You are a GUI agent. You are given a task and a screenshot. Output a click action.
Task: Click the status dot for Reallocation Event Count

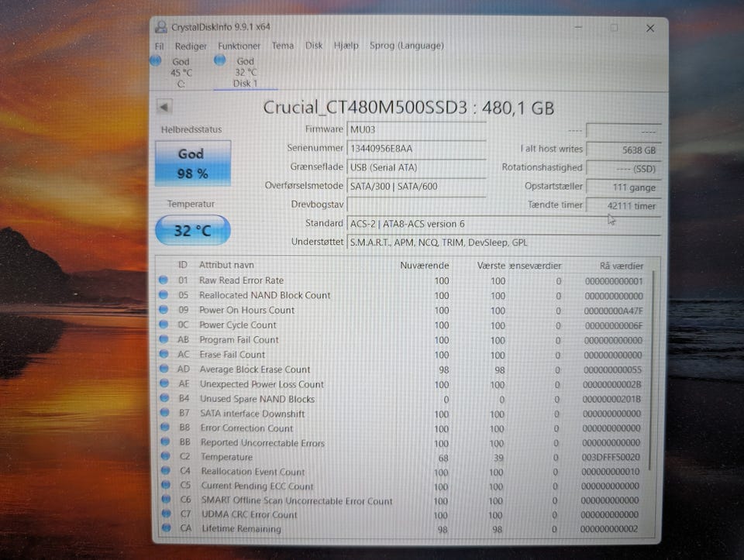coord(166,471)
